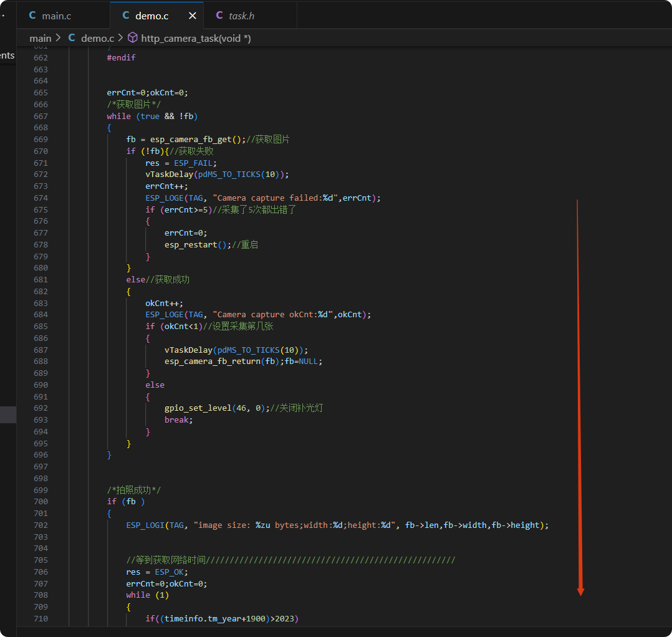
Task: Expand http_camera_task symbol breadcrumb
Action: point(196,38)
